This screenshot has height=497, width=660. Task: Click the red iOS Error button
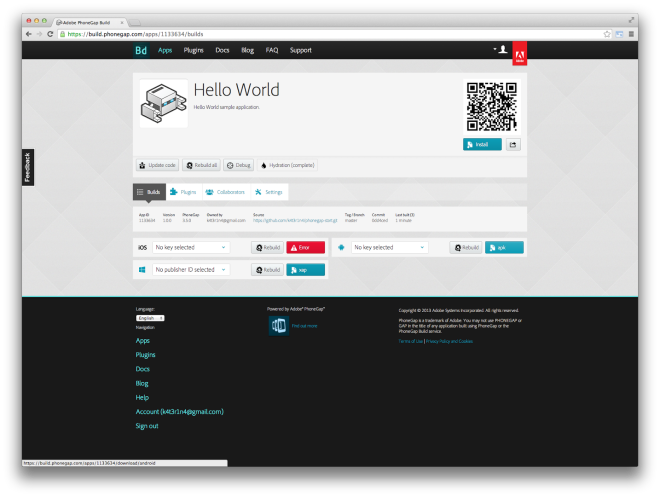coord(306,247)
